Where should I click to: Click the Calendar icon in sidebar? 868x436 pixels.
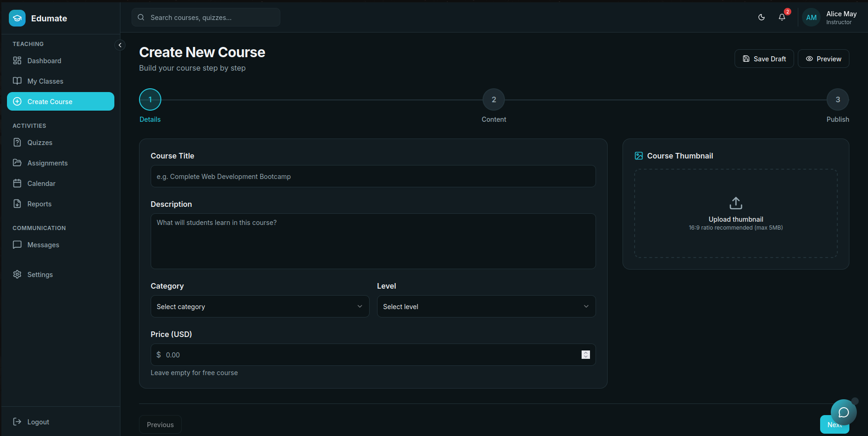pyautogui.click(x=17, y=183)
